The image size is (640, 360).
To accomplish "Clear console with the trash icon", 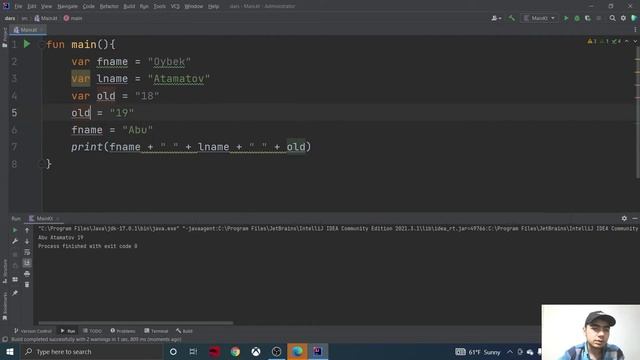I will pyautogui.click(x=27, y=284).
